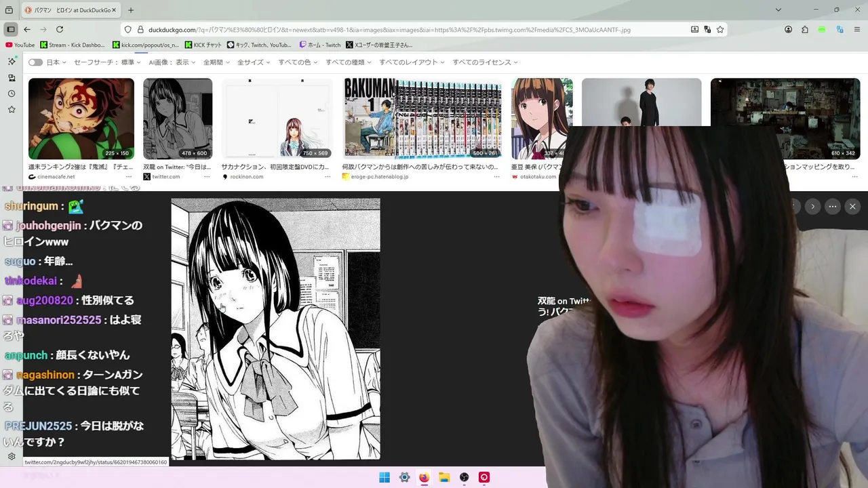
Task: Close the バクマン ヒロイン DuckDuckGo tab
Action: click(x=113, y=10)
